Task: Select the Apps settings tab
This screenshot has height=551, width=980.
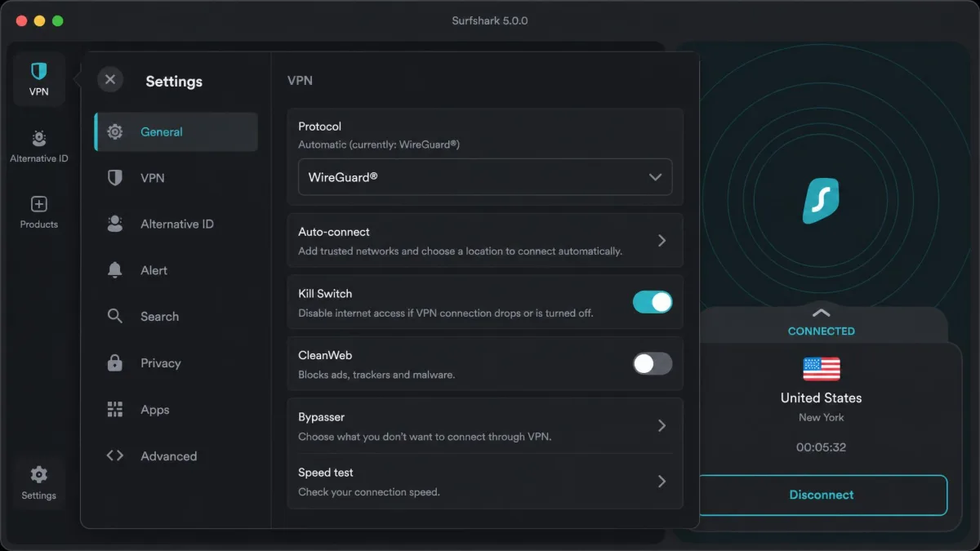Action: point(176,409)
